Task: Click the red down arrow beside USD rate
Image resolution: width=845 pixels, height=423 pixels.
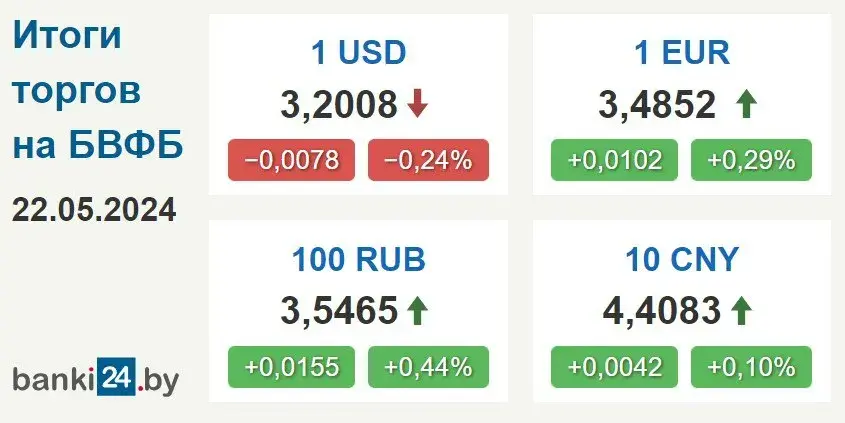Action: point(417,104)
